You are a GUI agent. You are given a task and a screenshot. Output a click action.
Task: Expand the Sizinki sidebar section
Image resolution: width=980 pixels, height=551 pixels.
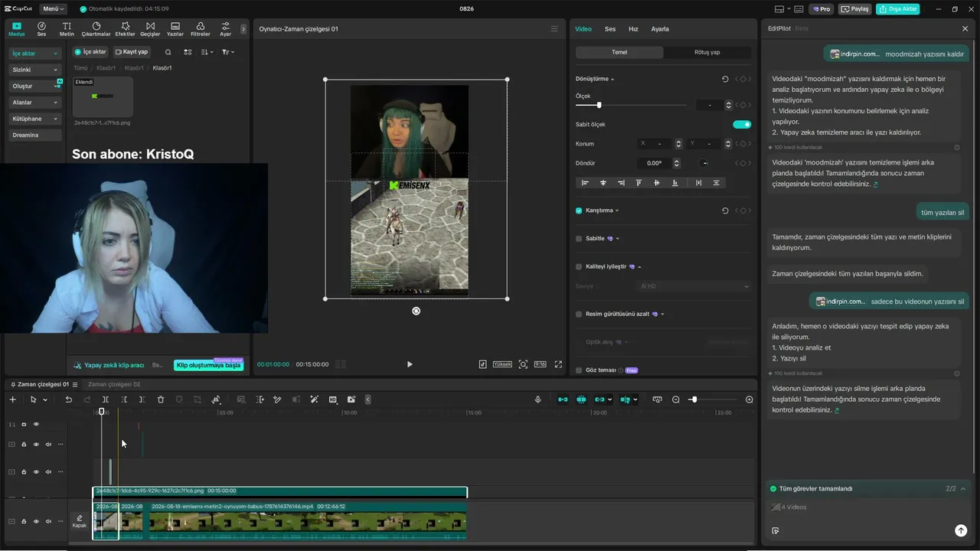coord(35,70)
